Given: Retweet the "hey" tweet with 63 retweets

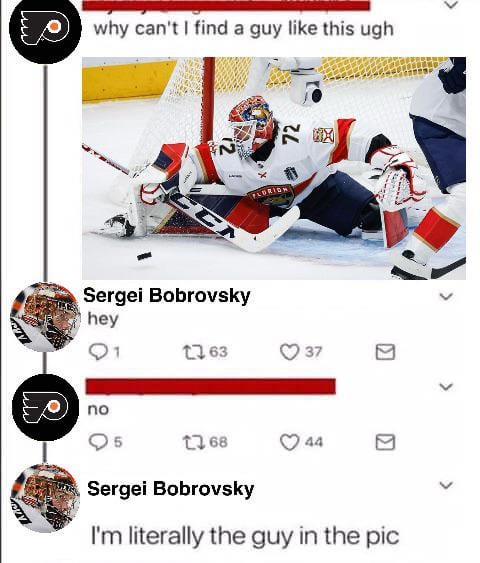Looking at the screenshot, I should pyautogui.click(x=194, y=352).
